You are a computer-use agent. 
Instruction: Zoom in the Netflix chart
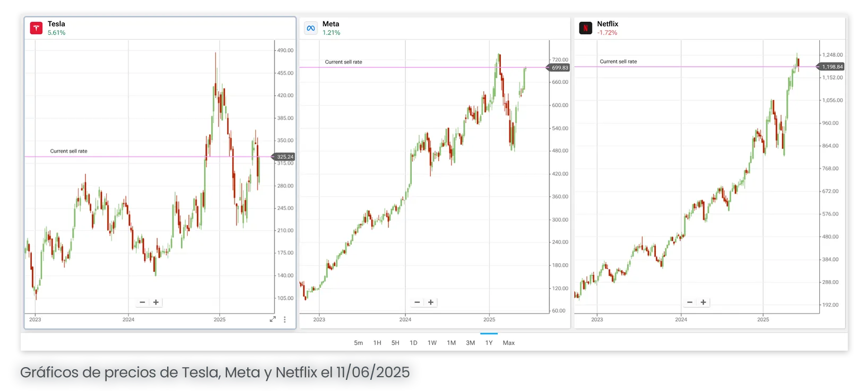[x=704, y=302]
